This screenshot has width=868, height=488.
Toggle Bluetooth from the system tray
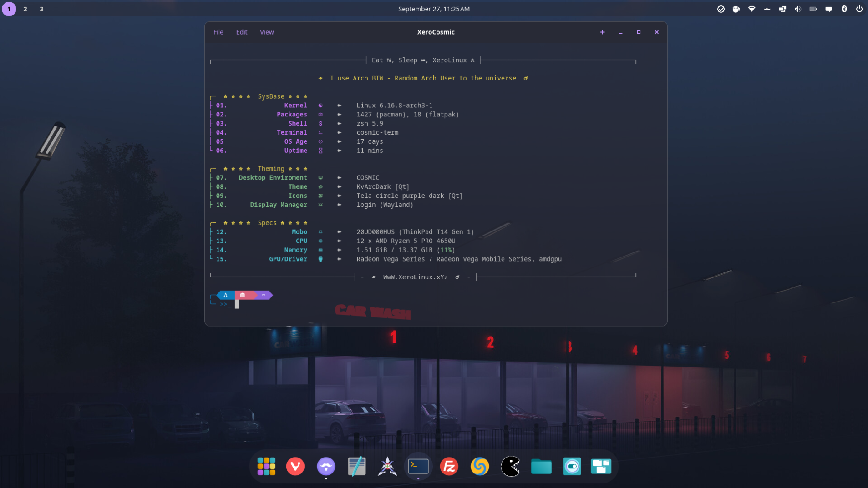pyautogui.click(x=844, y=9)
